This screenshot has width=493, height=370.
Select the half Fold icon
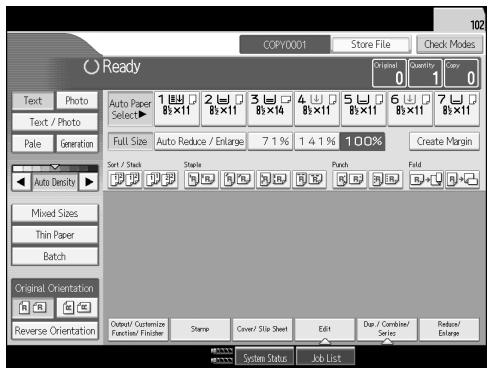(426, 180)
